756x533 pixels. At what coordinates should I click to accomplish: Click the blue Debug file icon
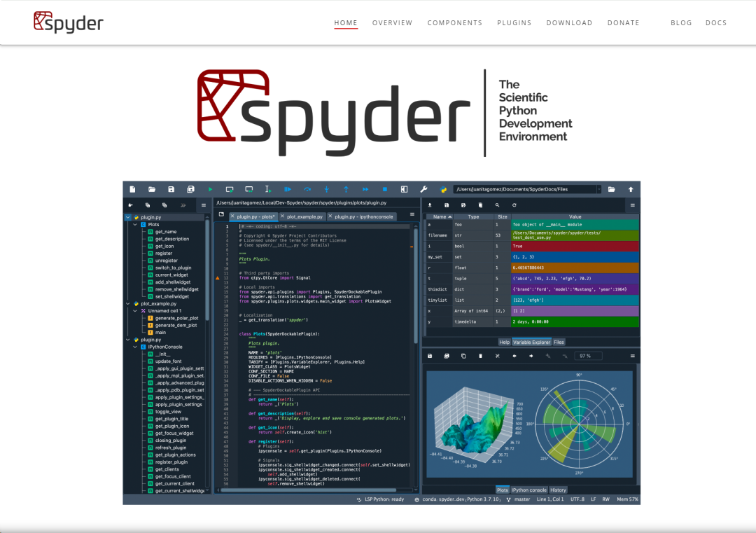(x=288, y=190)
